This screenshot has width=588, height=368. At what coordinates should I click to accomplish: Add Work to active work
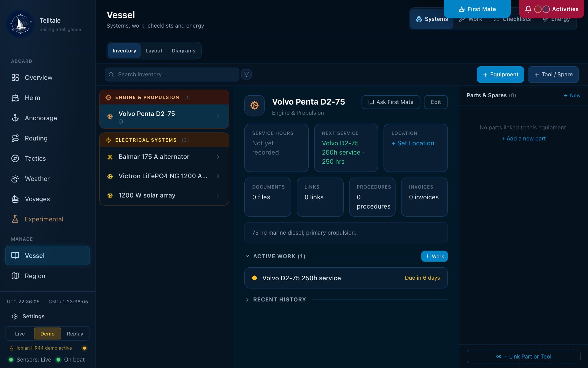434,256
